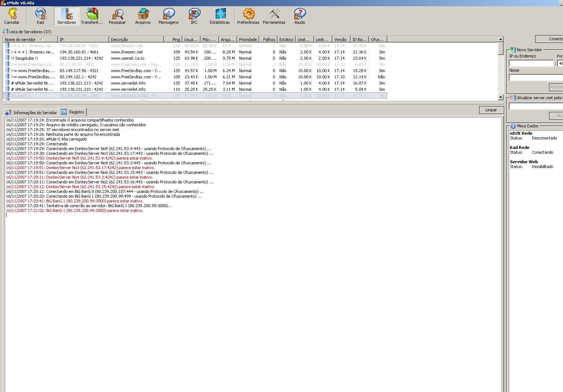Click the Limpar button

coord(491,110)
